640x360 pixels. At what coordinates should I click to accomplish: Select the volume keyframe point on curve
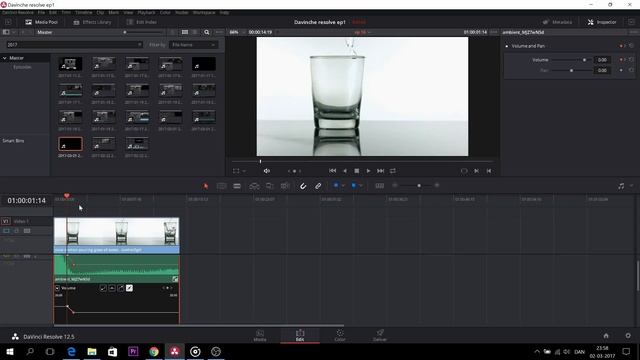pos(67,306)
